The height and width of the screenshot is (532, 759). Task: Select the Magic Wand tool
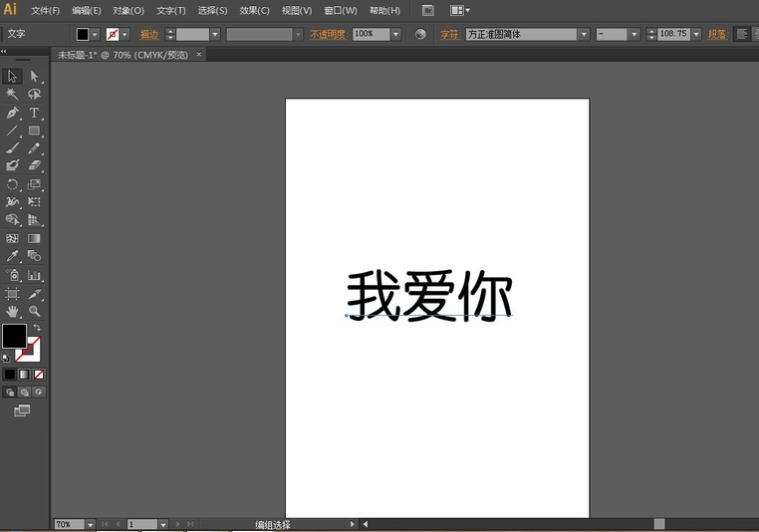pyautogui.click(x=13, y=95)
